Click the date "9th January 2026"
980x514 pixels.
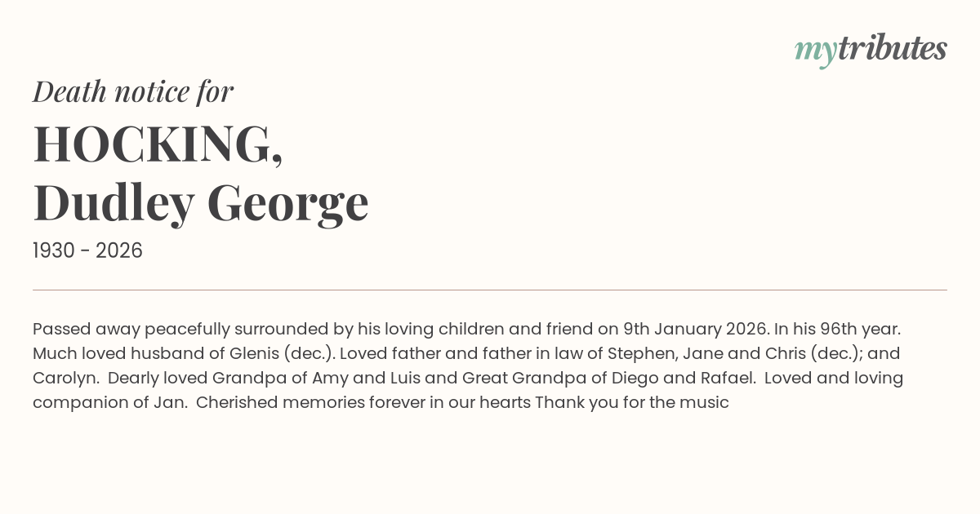[x=695, y=330]
